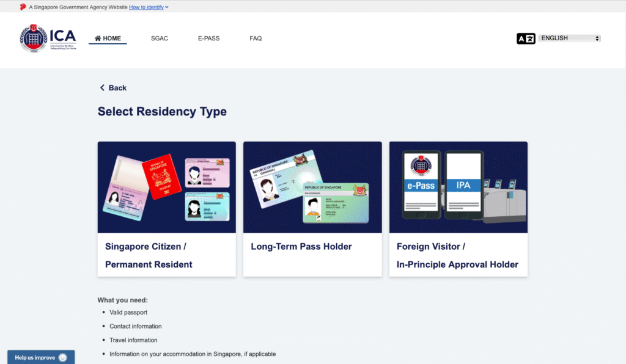Click the ICA logo in header

pos(48,38)
